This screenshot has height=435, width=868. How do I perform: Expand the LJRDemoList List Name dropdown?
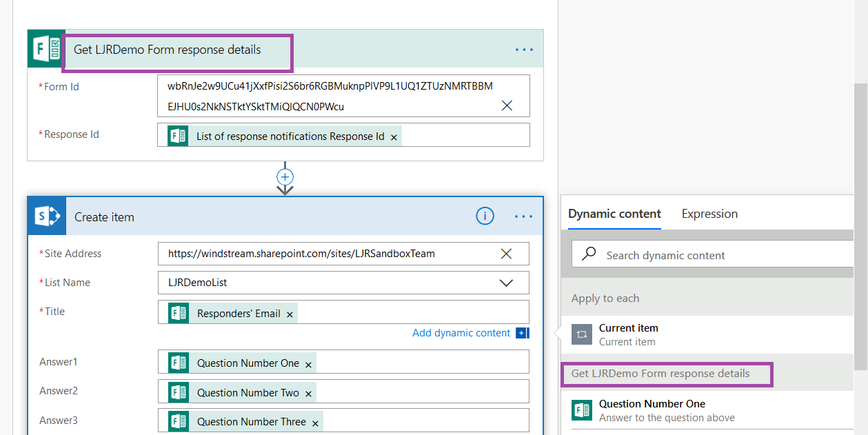(x=507, y=283)
